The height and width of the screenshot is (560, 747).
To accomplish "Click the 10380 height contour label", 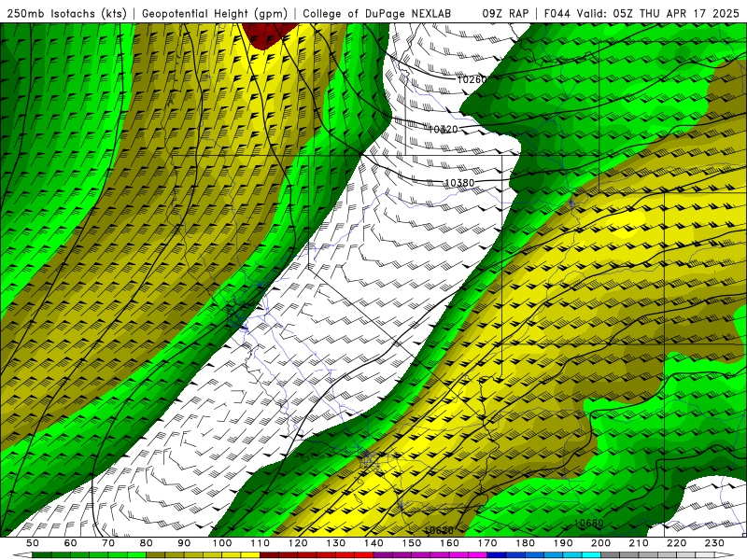I will coord(459,183).
